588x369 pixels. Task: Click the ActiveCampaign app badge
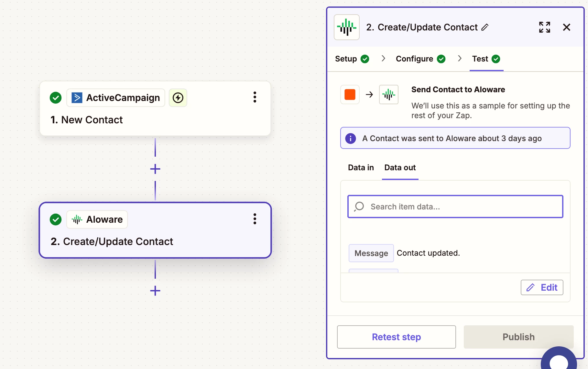116,98
